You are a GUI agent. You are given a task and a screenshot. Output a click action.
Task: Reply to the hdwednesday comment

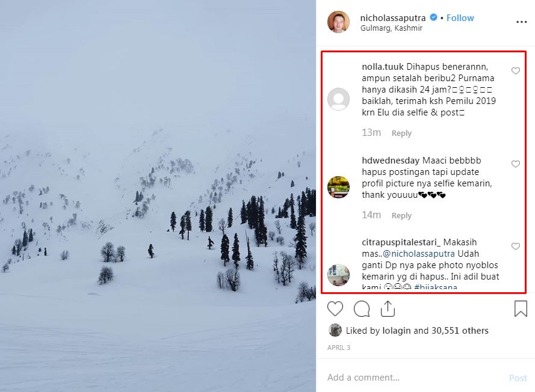tap(401, 216)
